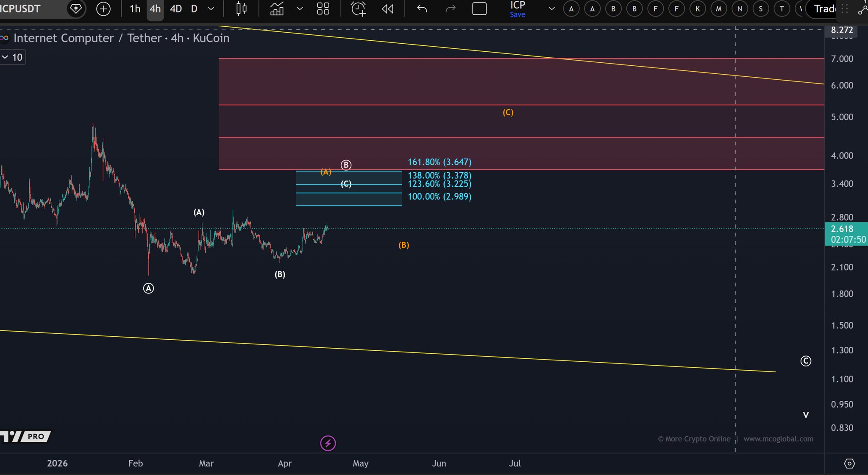Start bar replay mode
Viewport: 868px width, 475px height.
point(387,8)
